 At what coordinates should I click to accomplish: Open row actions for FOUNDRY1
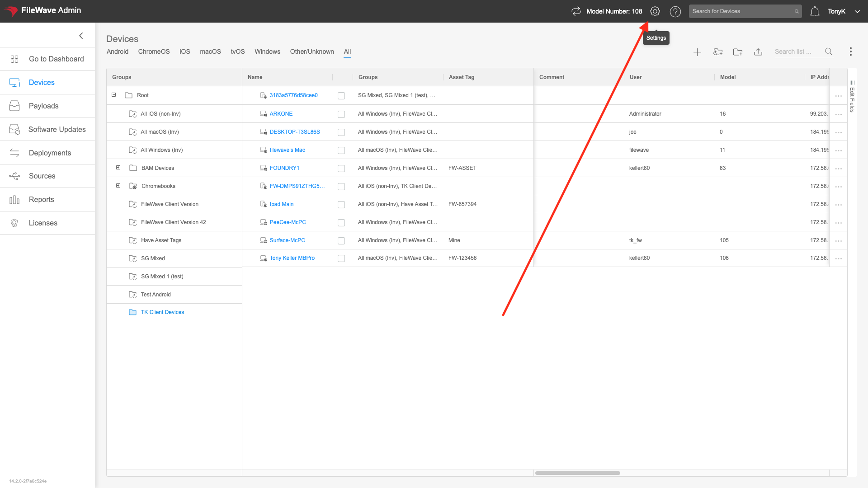coord(839,169)
